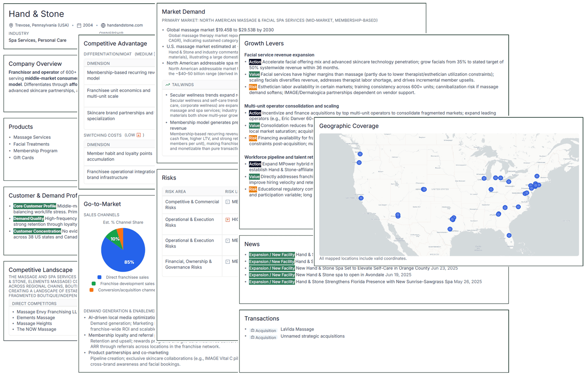Image resolution: width=588 pixels, height=377 pixels.
Task: Click the down-arrow icon next to LOW switching costs
Action: 139,135
